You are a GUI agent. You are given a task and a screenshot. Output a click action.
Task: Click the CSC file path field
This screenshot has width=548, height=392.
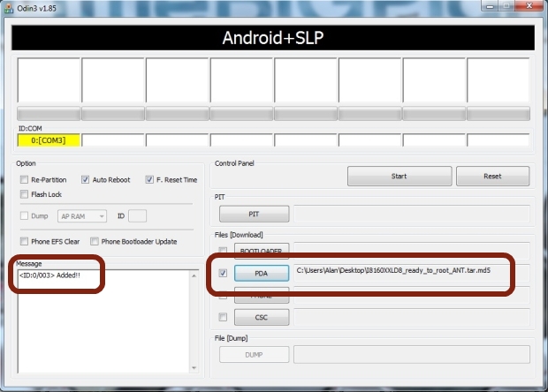(x=412, y=317)
